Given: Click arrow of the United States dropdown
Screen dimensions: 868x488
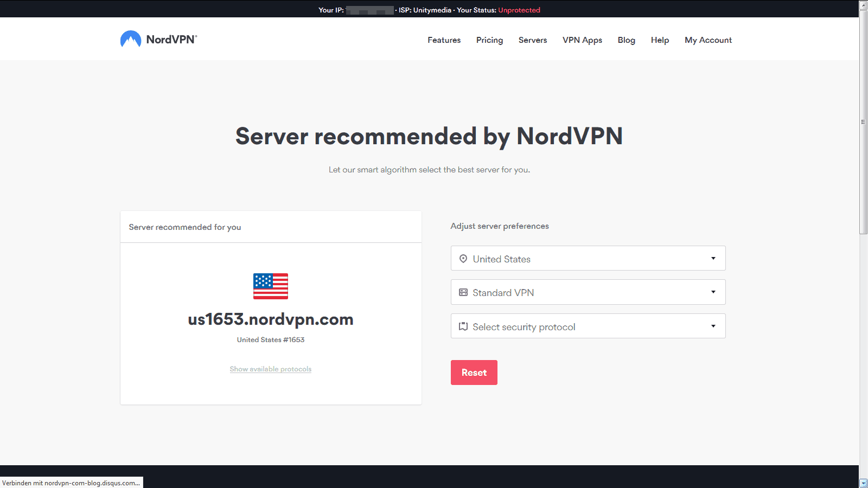Looking at the screenshot, I should point(713,258).
